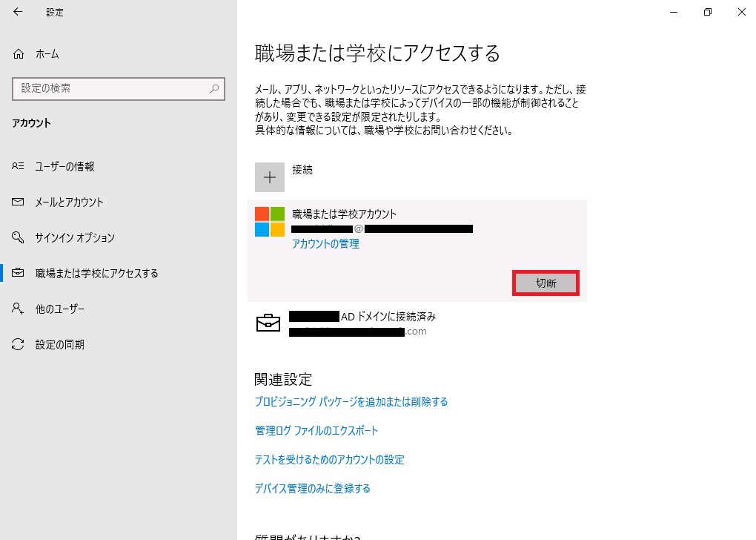Click the ユーザーの情報 person icon

pos(18,166)
